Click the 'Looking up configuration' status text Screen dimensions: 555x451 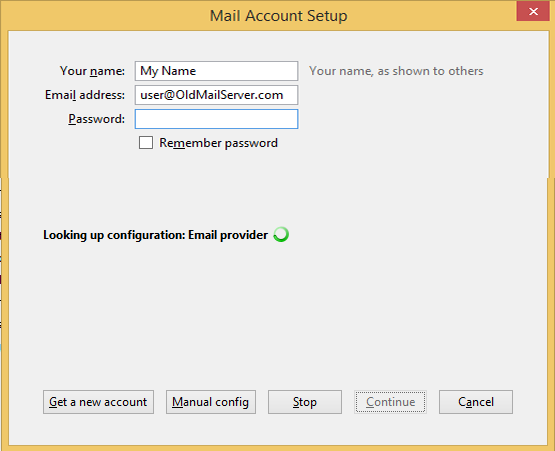click(155, 235)
